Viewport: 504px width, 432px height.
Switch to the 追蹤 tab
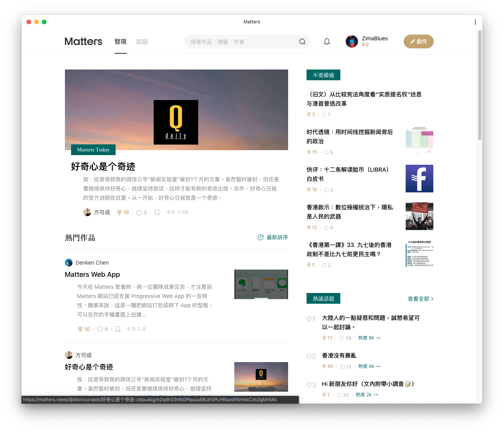coord(142,41)
